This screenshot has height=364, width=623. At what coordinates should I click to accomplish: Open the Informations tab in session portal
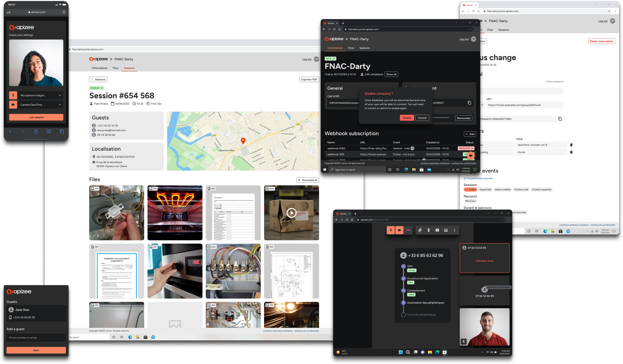coord(99,68)
